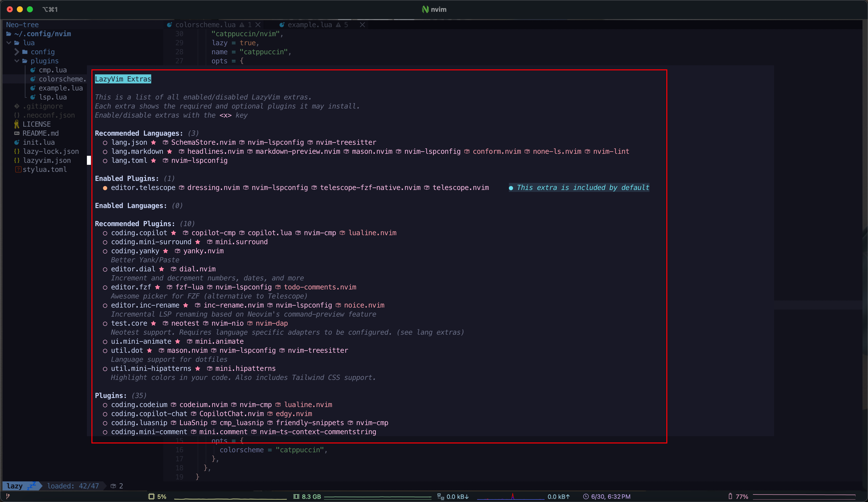Viewport: 868px width, 502px height.
Task: Open cmp.lua in the file tree
Action: pos(53,70)
